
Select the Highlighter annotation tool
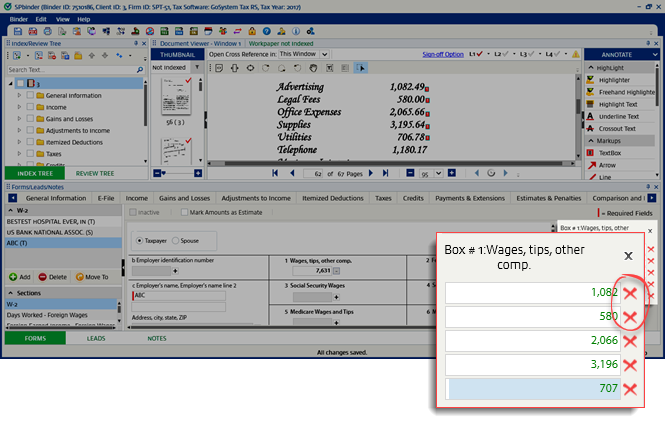(613, 80)
